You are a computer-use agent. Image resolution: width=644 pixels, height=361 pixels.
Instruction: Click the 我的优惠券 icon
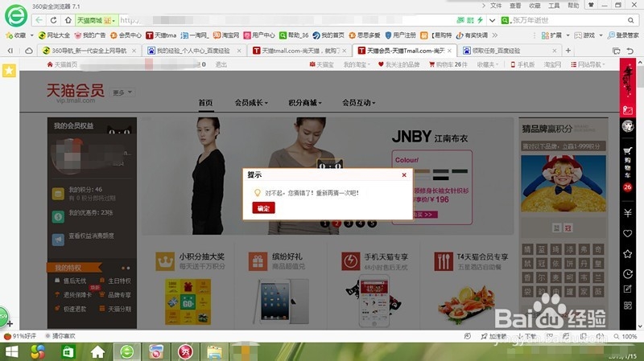click(x=58, y=216)
